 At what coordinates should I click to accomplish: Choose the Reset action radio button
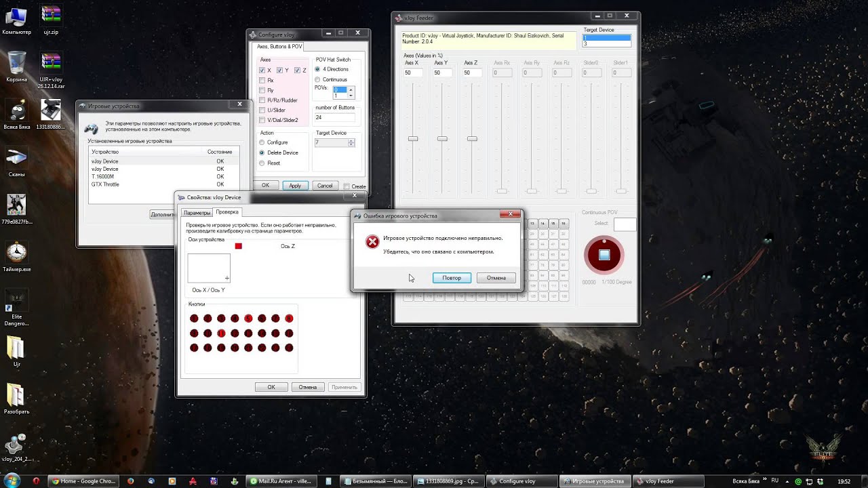(x=262, y=163)
